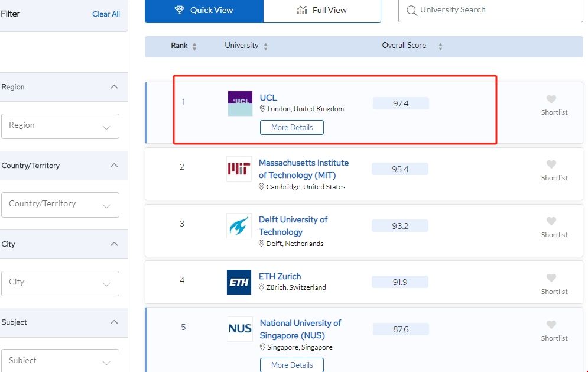Select the Delft University of Technology logo

239,226
